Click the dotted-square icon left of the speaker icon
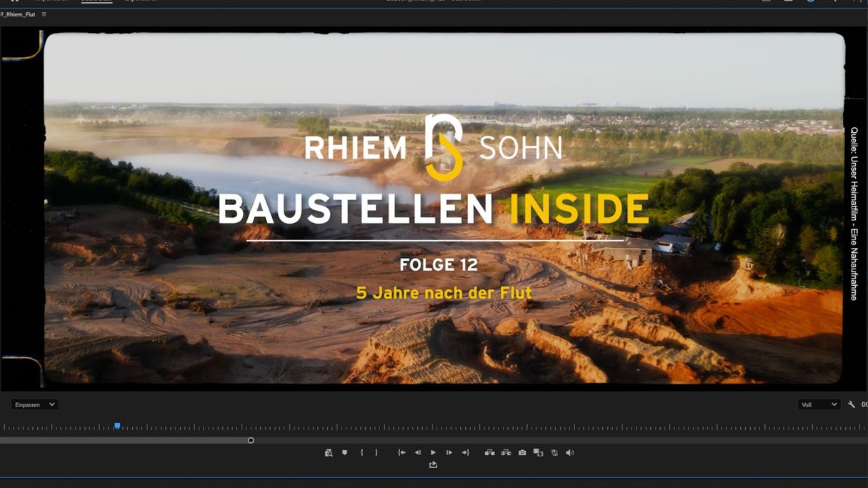Image resolution: width=868 pixels, height=488 pixels. coord(554,453)
